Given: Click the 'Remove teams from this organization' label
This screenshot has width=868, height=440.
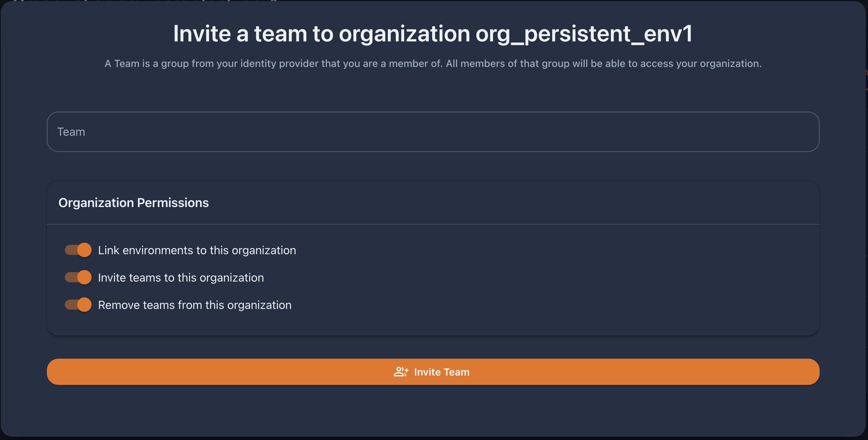Looking at the screenshot, I should point(195,305).
